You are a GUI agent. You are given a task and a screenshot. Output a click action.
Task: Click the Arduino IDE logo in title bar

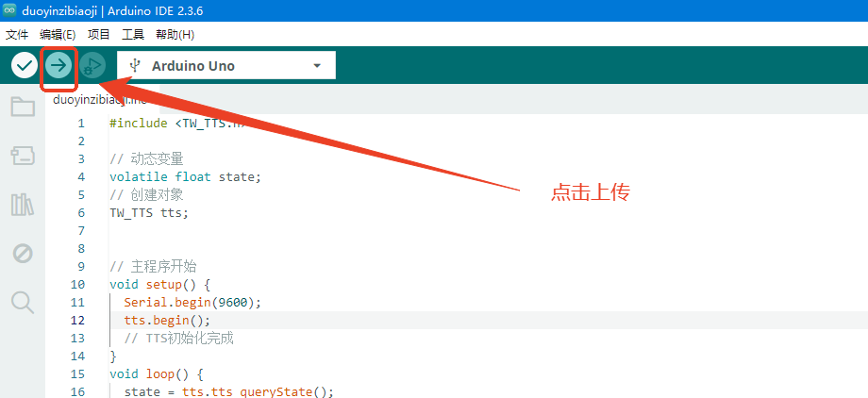9,10
